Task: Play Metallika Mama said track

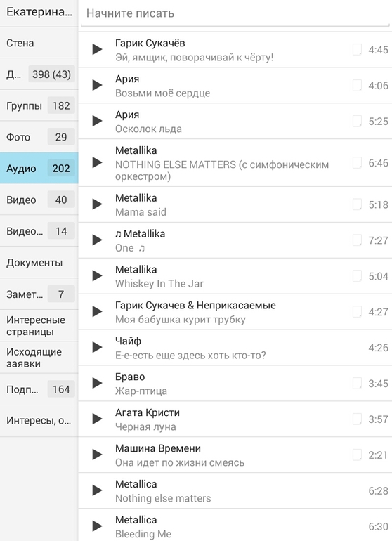Action: (98, 204)
